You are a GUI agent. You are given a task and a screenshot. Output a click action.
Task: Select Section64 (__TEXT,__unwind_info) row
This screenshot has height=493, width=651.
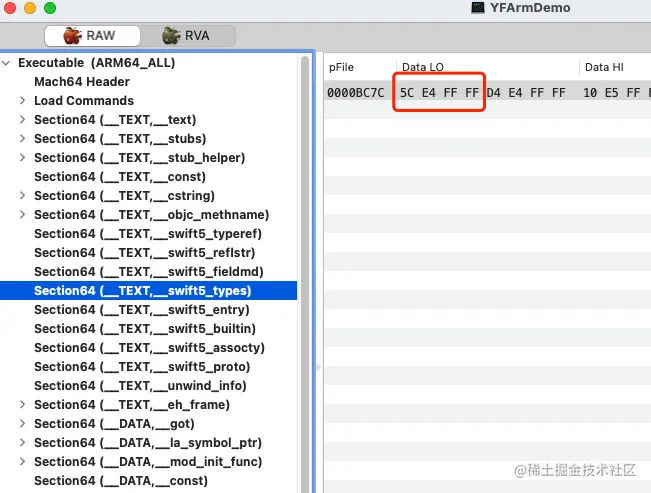pyautogui.click(x=149, y=386)
